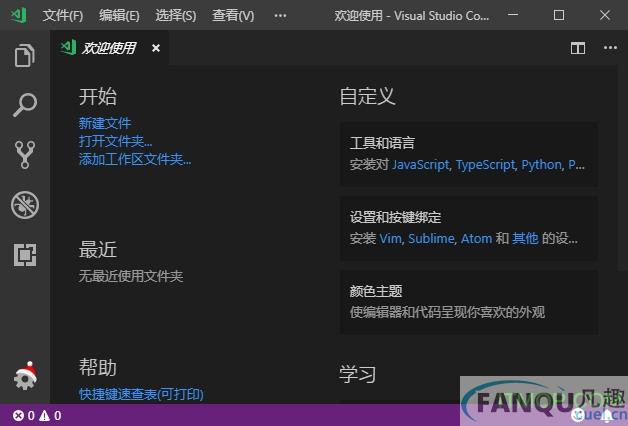Split the editor with layout icon
Viewport: 628px width, 426px height.
pyautogui.click(x=578, y=48)
